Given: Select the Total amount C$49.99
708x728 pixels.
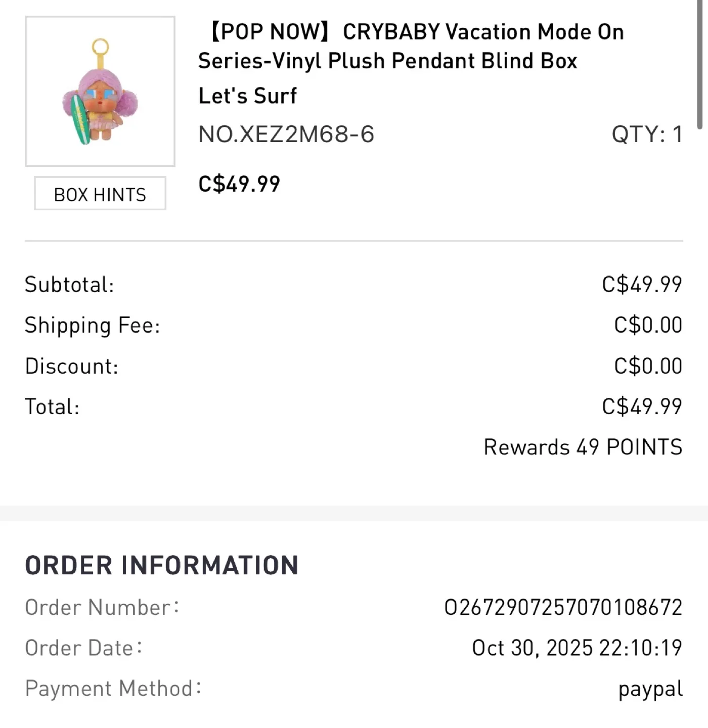Looking at the screenshot, I should point(642,405).
